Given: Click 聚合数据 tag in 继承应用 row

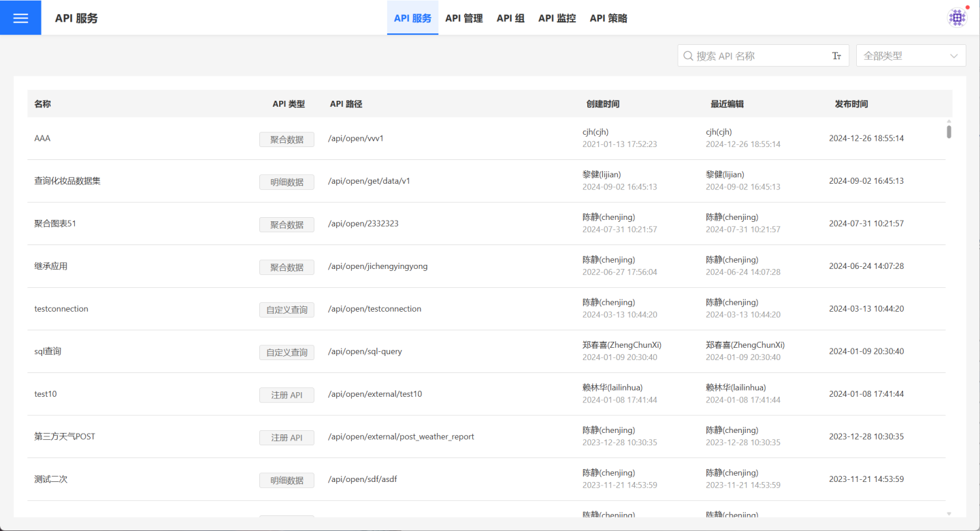Looking at the screenshot, I should [287, 267].
